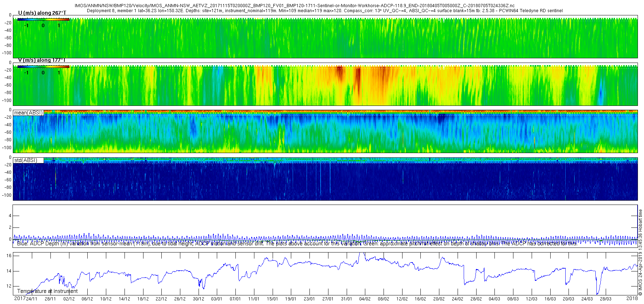Select the 'Deployment 8, member 1' description line
Viewport: 644px width, 304px height.
pos(325,11)
